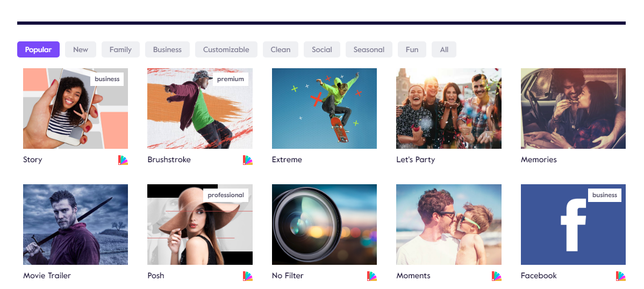
Task: Click the Brushstroke title text
Action: 169,160
